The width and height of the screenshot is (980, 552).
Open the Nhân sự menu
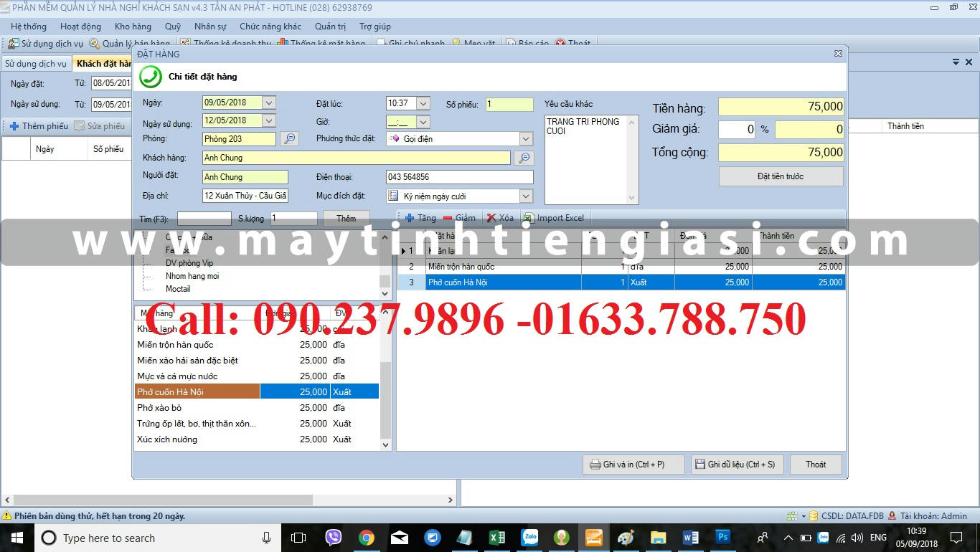point(210,27)
